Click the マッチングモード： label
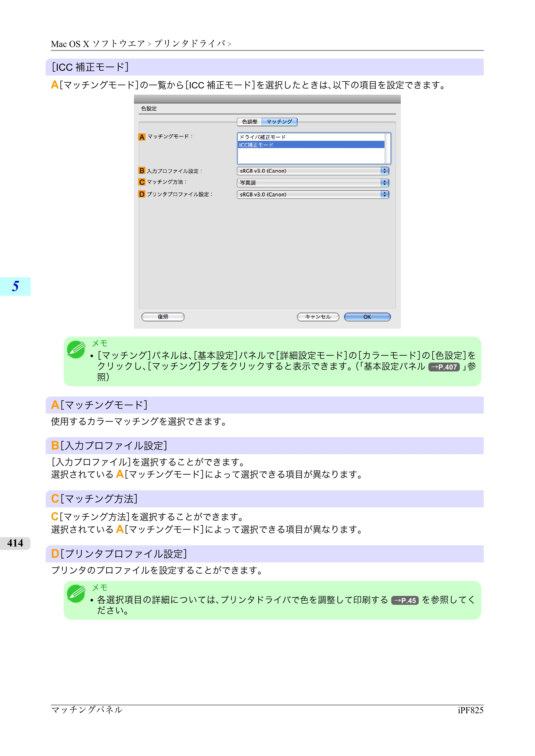Viewport: 535px width, 756px height. [x=170, y=136]
